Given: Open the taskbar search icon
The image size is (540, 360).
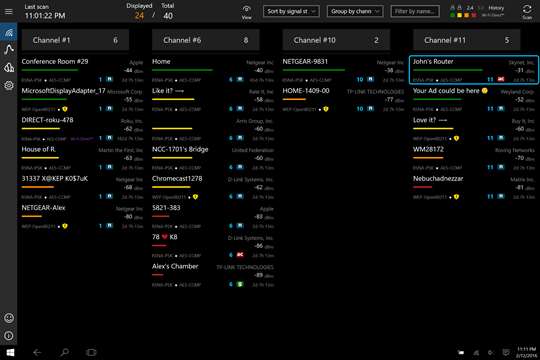Looking at the screenshot, I should click(64, 352).
